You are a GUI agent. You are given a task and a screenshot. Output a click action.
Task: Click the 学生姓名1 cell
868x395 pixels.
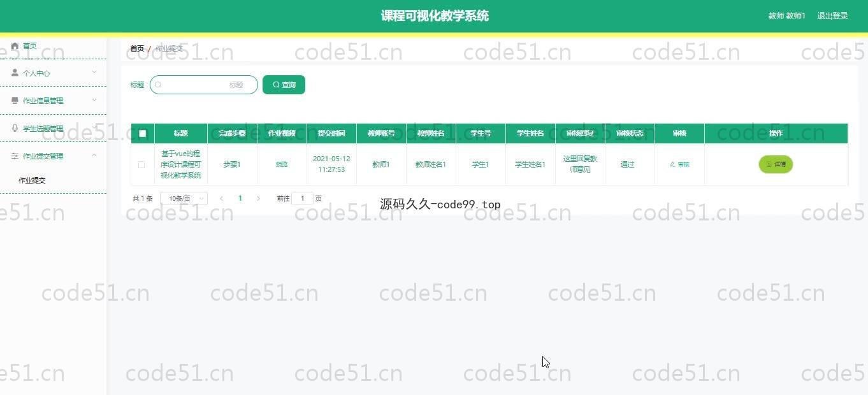point(530,164)
